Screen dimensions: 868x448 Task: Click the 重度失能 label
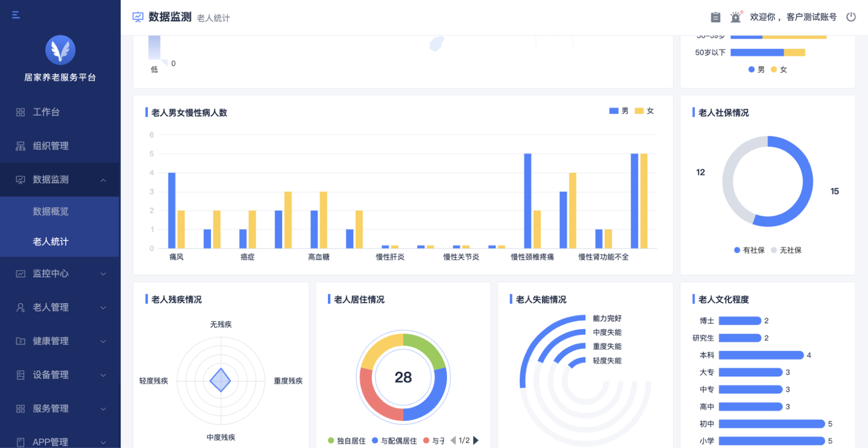pyautogui.click(x=607, y=347)
